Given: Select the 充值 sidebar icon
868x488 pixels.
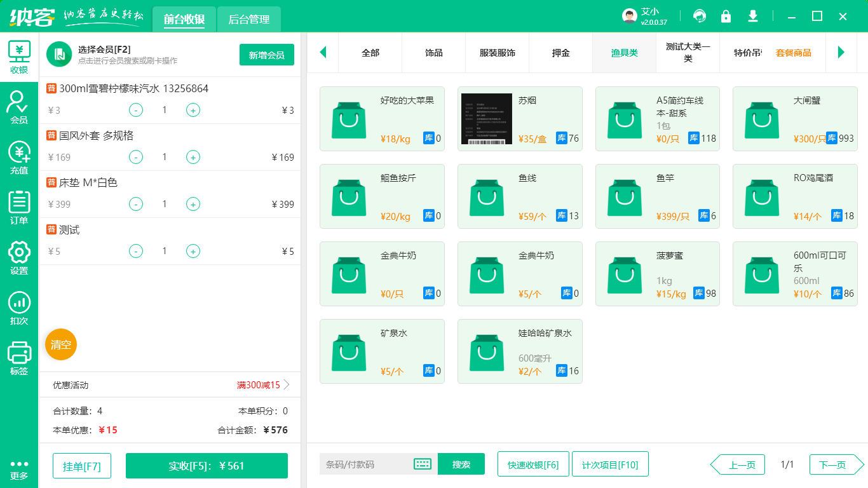Looking at the screenshot, I should (x=18, y=156).
